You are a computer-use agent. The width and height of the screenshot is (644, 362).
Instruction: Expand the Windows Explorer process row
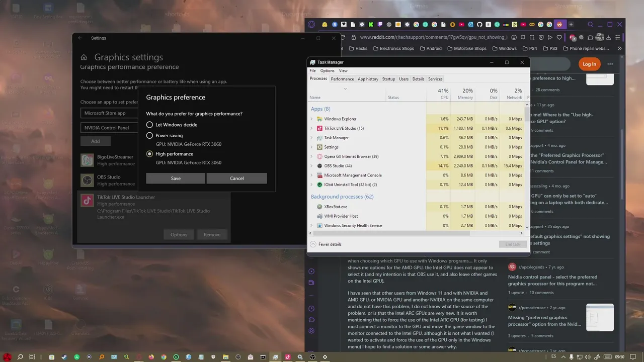[x=311, y=119]
